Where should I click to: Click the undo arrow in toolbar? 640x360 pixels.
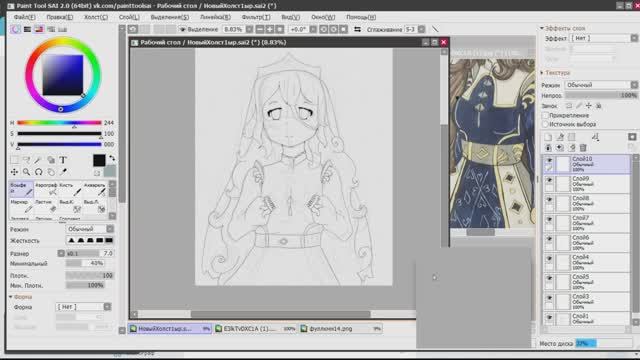133,29
